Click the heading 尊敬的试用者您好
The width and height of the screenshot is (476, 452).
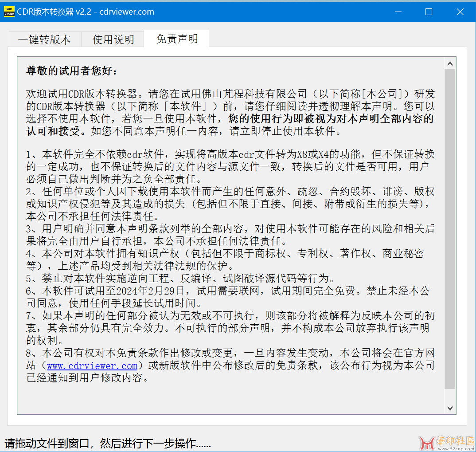tap(72, 71)
